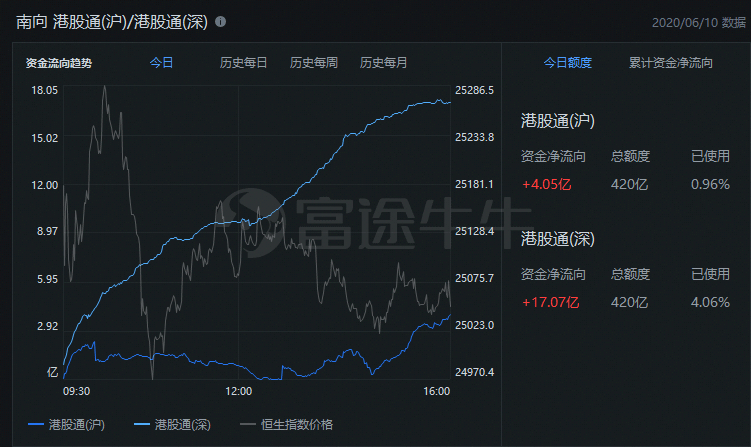Hide the 港股通(深) series via the legend
The image size is (751, 447).
pyautogui.click(x=171, y=425)
